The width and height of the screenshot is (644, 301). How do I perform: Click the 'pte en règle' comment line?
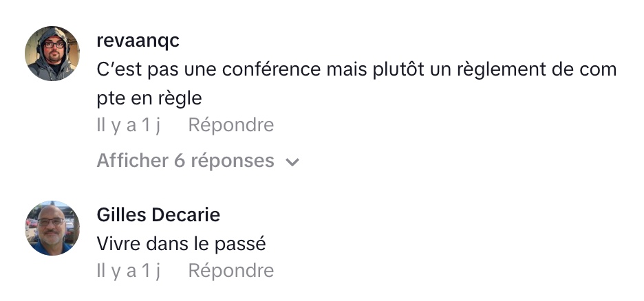[x=149, y=98]
